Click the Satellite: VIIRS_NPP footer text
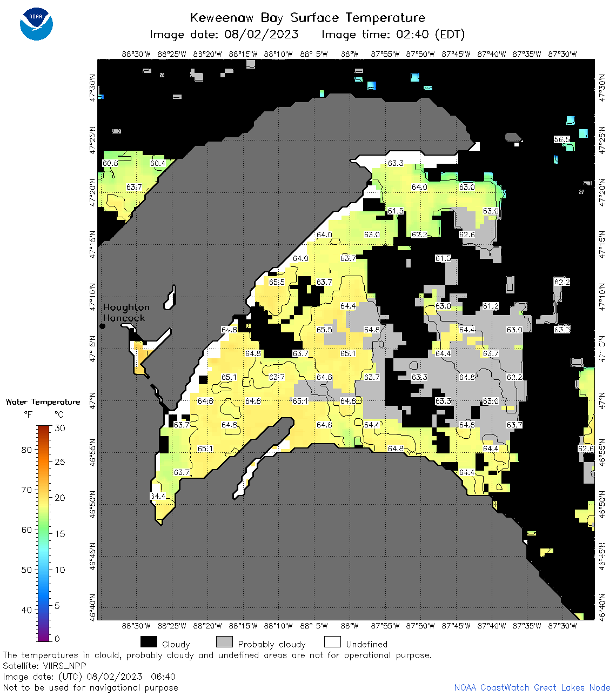 click(44, 666)
